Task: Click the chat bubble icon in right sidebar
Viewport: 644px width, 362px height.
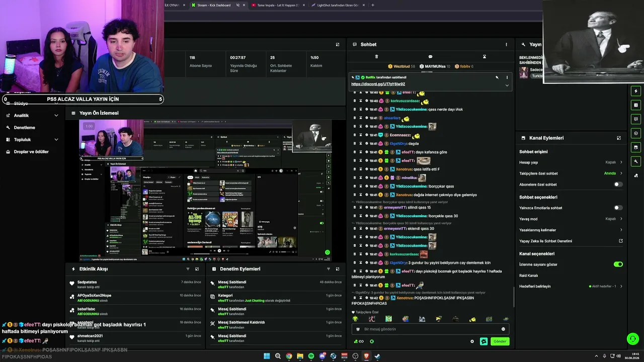Action: point(636,119)
